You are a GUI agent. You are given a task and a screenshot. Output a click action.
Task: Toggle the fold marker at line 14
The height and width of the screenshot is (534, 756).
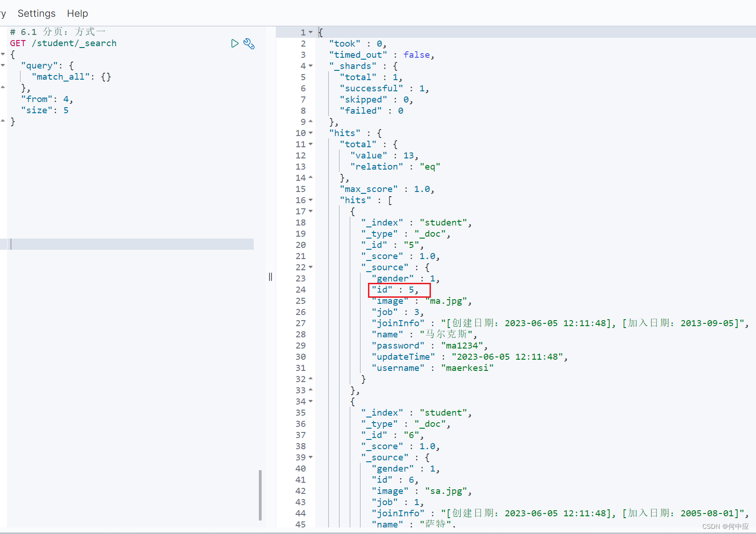click(x=311, y=178)
